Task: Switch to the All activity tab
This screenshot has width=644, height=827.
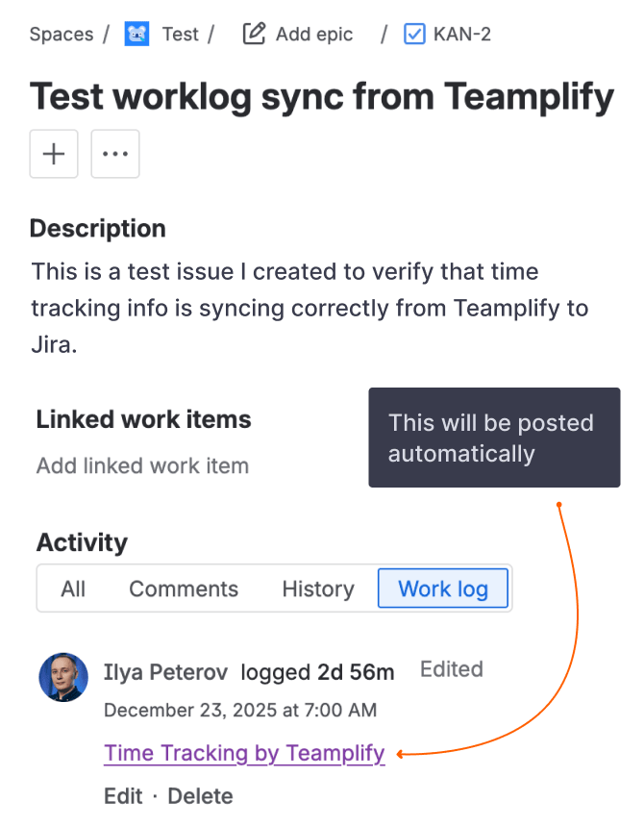Action: pyautogui.click(x=73, y=589)
